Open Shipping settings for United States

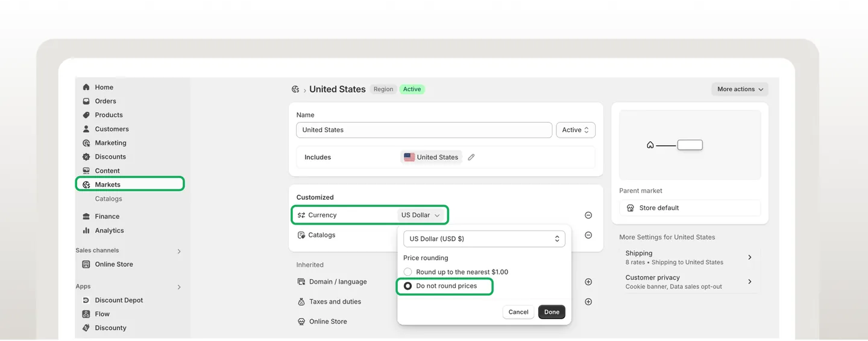point(690,258)
